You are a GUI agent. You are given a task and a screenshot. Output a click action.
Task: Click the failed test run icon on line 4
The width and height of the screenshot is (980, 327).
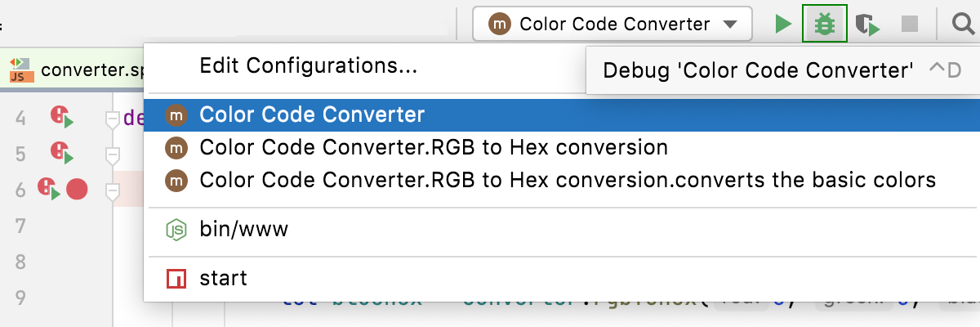(x=61, y=118)
